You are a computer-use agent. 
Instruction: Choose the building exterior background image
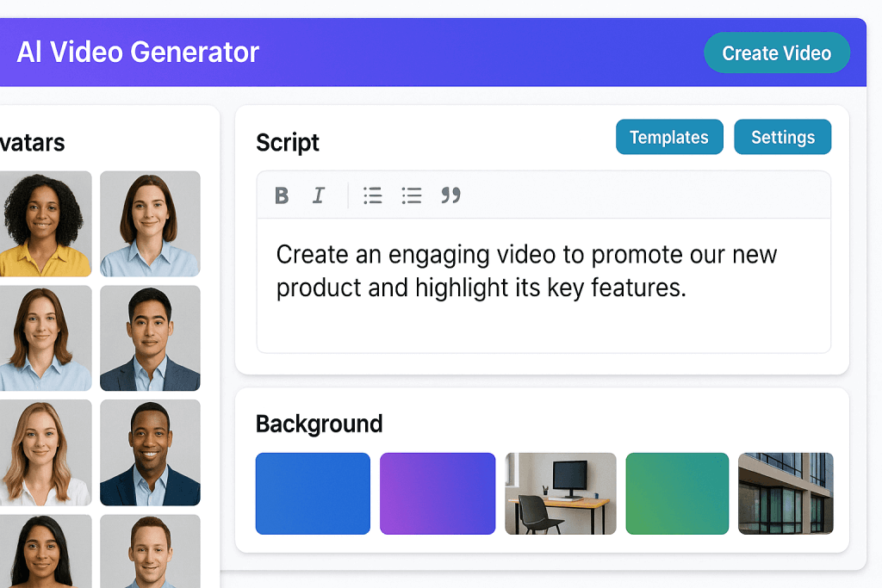point(785,492)
